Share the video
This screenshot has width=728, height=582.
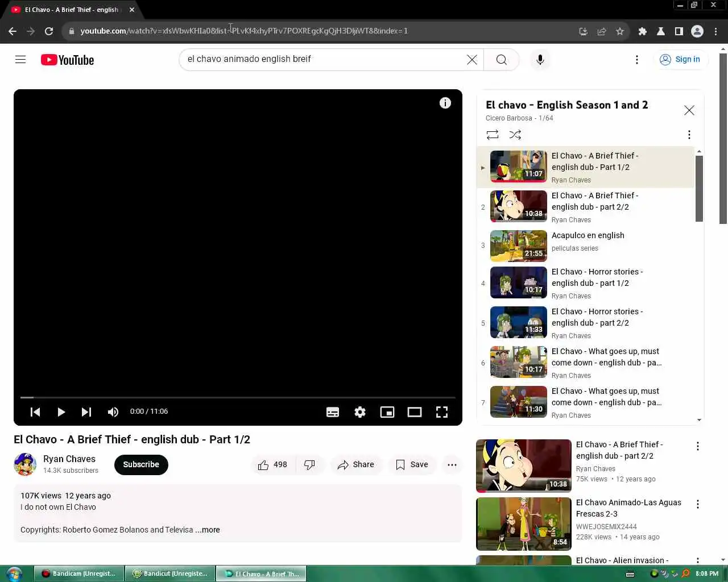pyautogui.click(x=356, y=465)
